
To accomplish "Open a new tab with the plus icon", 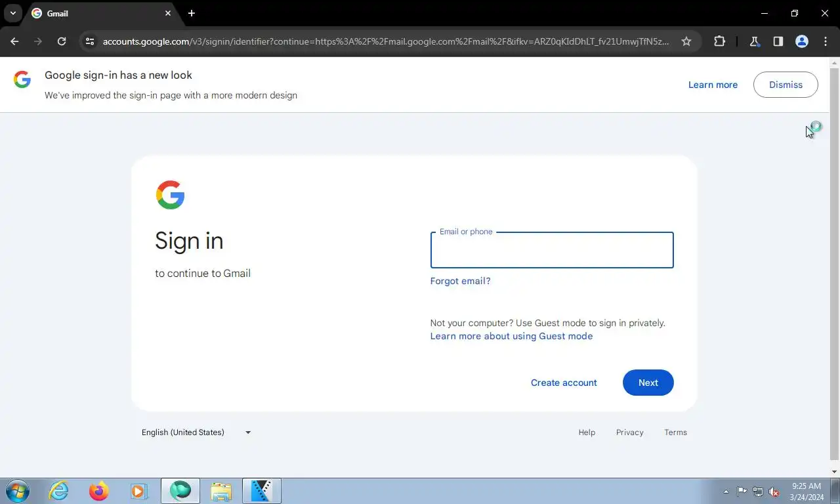I will (x=192, y=13).
